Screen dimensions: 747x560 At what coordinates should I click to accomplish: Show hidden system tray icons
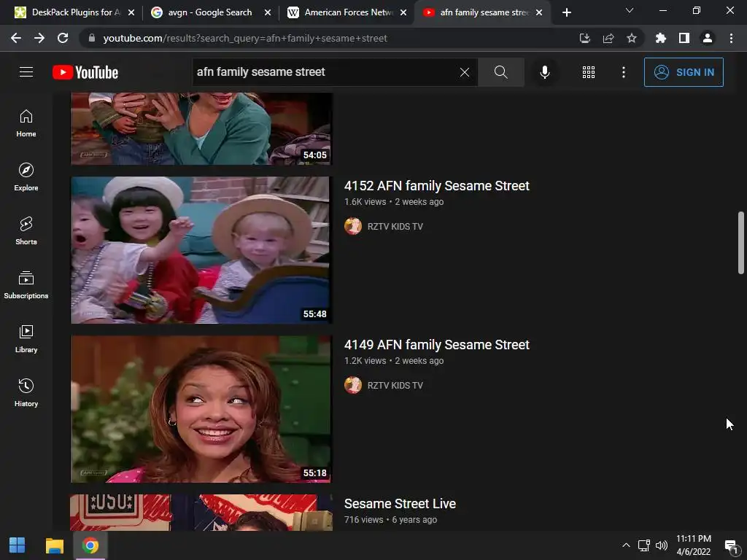click(626, 545)
